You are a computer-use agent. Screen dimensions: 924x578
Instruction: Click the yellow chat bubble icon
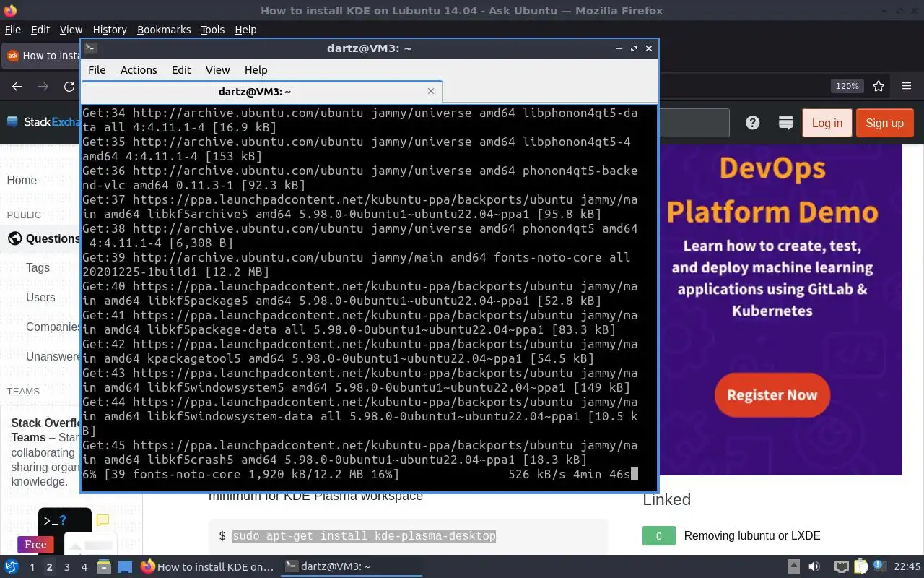(x=103, y=519)
